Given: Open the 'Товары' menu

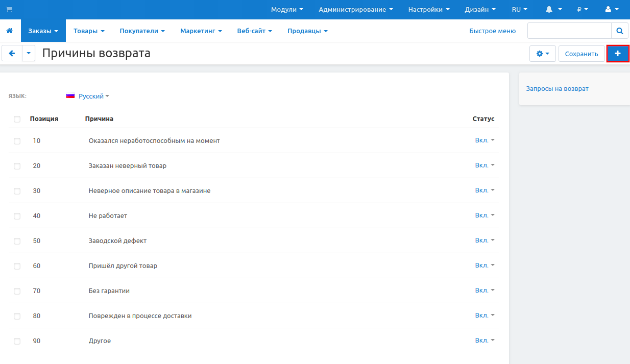Looking at the screenshot, I should click(89, 31).
